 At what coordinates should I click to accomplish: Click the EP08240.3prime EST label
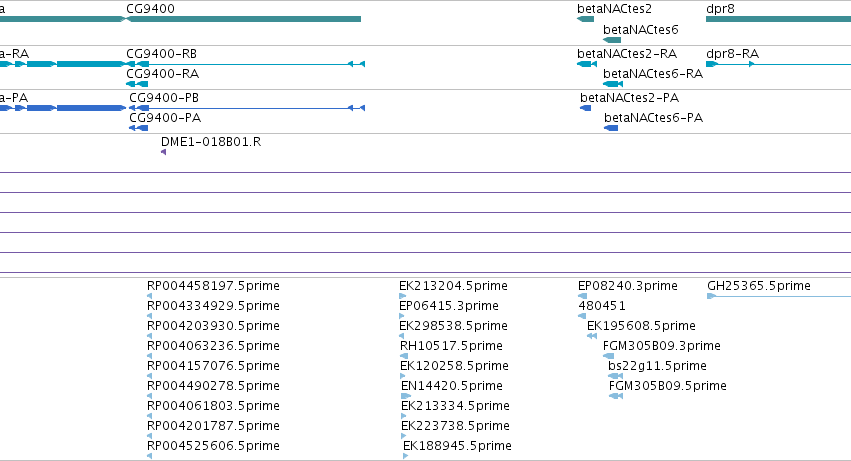(628, 286)
